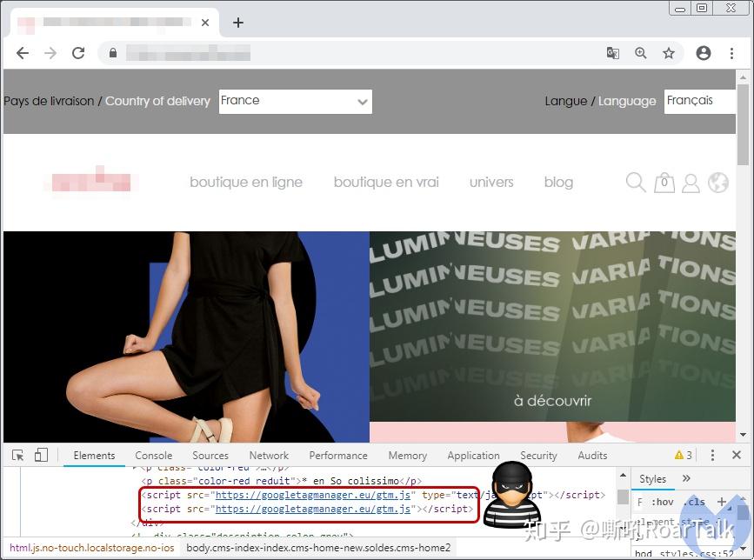
Task: Select html.js.no-touch breadcrumb
Action: click(x=92, y=548)
